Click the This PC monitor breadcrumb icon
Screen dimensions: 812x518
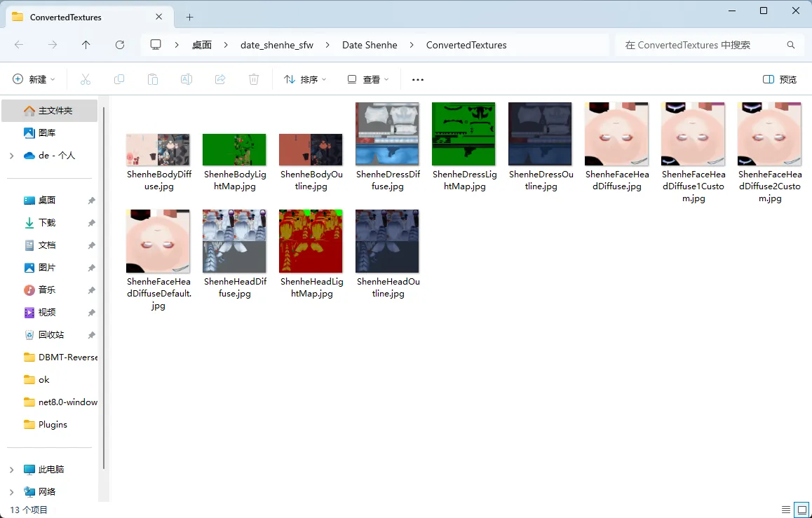pos(156,45)
